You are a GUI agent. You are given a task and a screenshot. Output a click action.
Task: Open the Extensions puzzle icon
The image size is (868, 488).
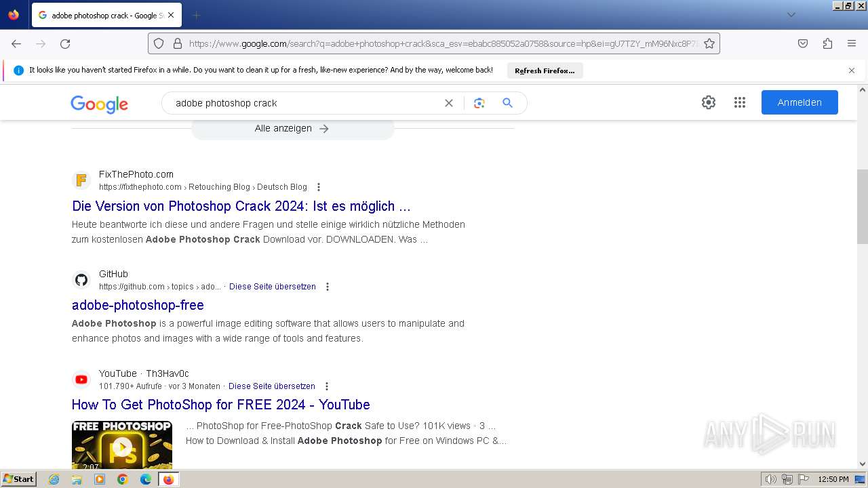tap(827, 43)
